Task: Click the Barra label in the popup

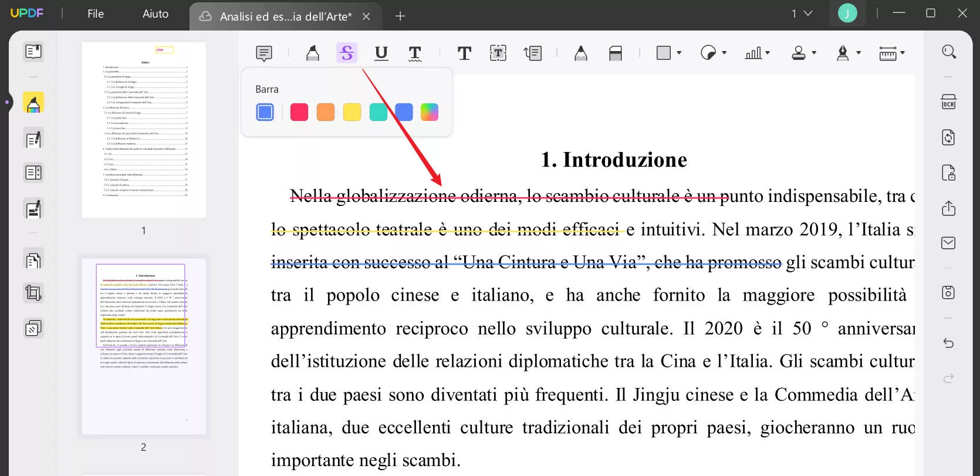Action: click(267, 89)
